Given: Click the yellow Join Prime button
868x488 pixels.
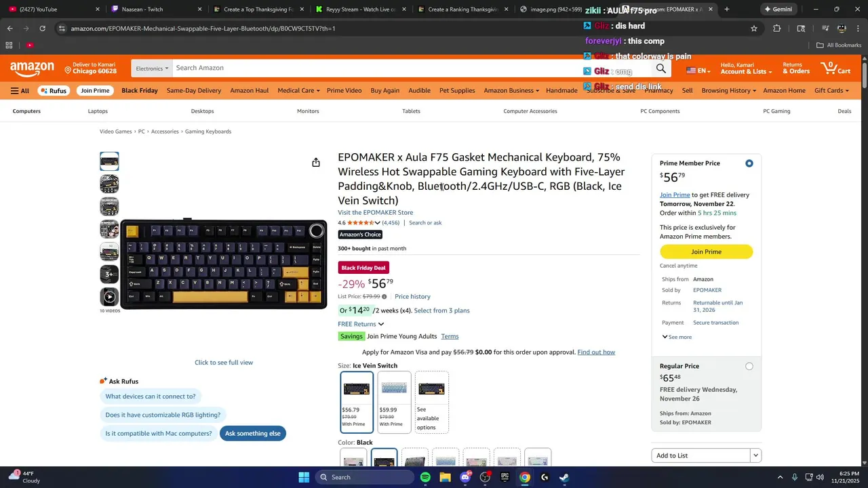Looking at the screenshot, I should pos(706,252).
